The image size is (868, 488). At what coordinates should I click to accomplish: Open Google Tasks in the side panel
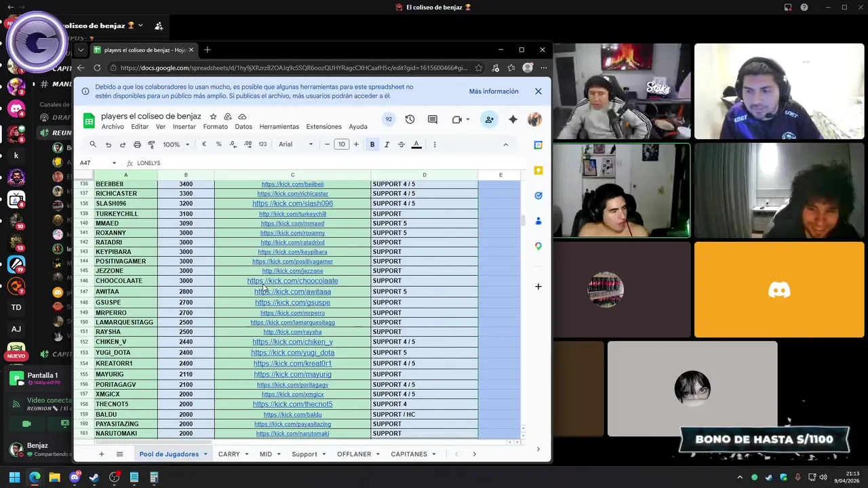coord(538,196)
